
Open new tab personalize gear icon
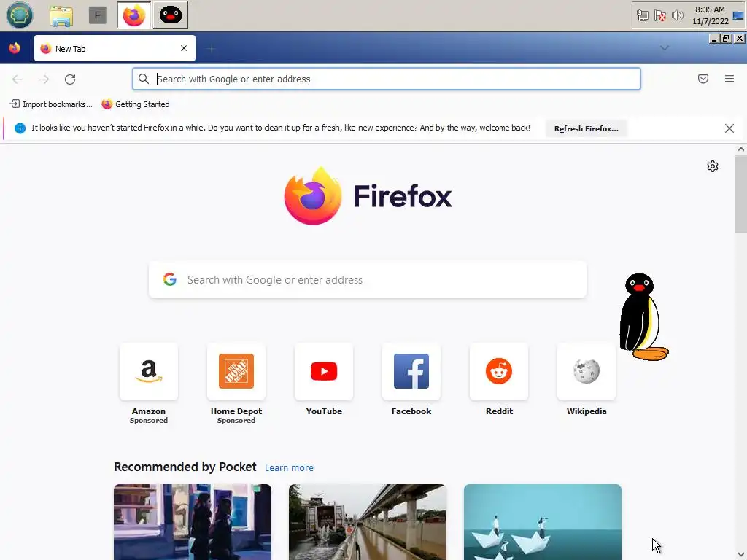pyautogui.click(x=713, y=166)
